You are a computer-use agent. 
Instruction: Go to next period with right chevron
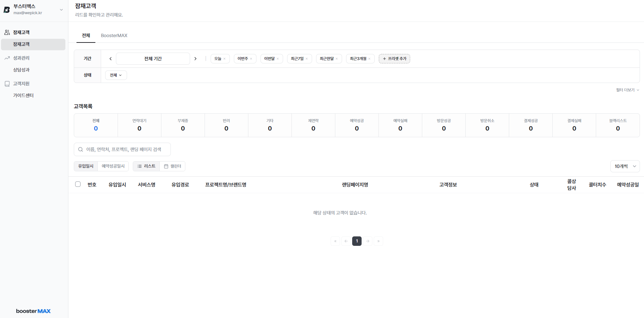pyautogui.click(x=195, y=59)
